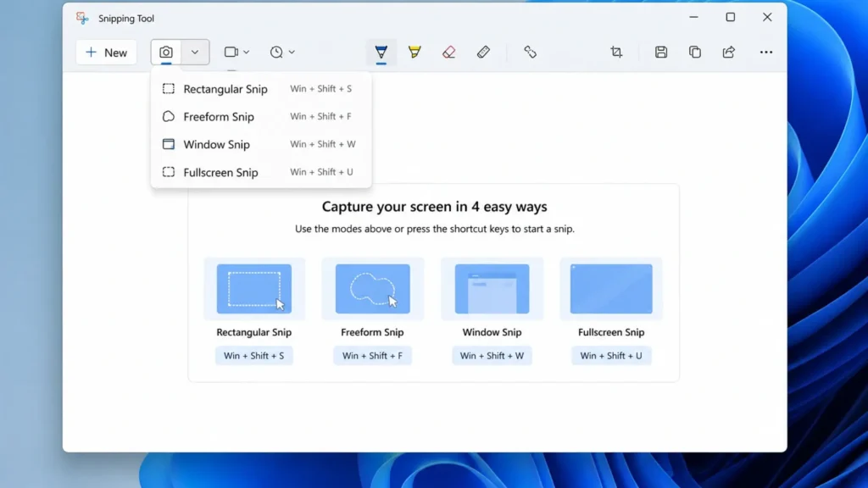Expand the recording mode dropdown
Screen dimensions: 868x488
(x=246, y=52)
